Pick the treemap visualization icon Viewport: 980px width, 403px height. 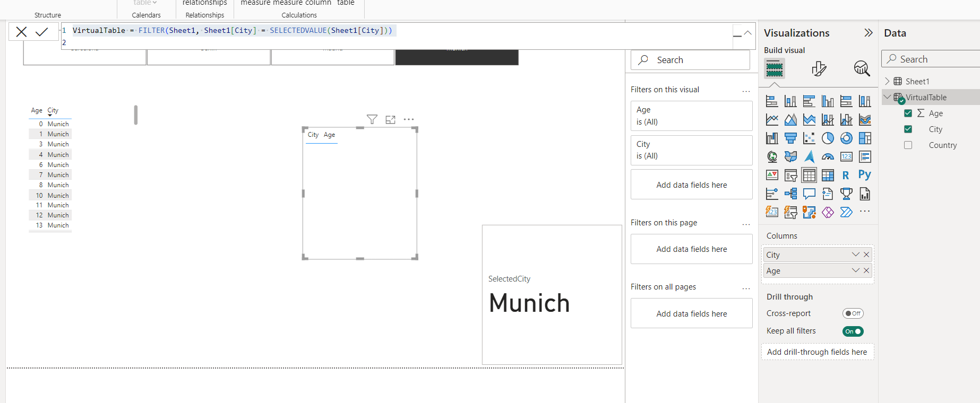click(865, 138)
